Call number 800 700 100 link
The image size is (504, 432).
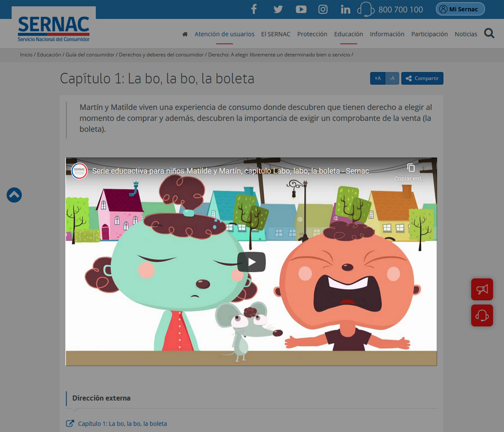(401, 9)
